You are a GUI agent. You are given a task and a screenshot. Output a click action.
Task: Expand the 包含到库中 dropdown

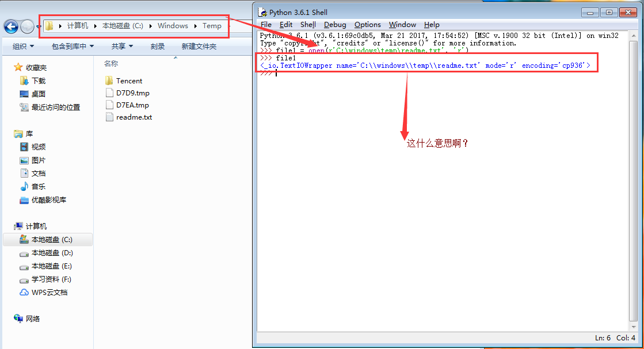(73, 47)
